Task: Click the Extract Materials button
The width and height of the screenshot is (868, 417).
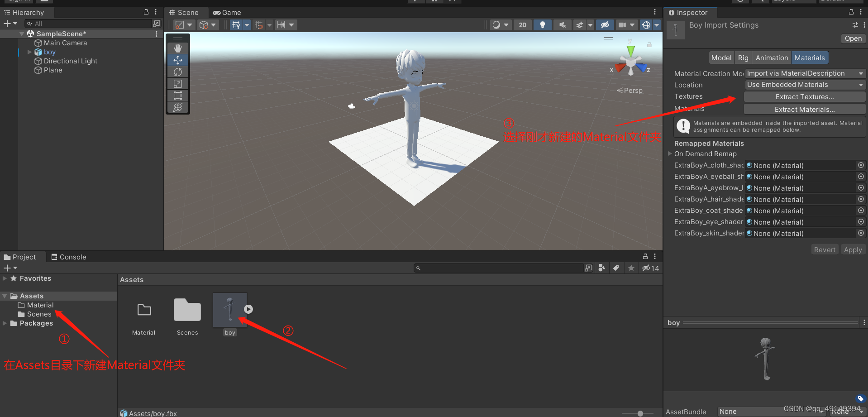Action: [805, 110]
